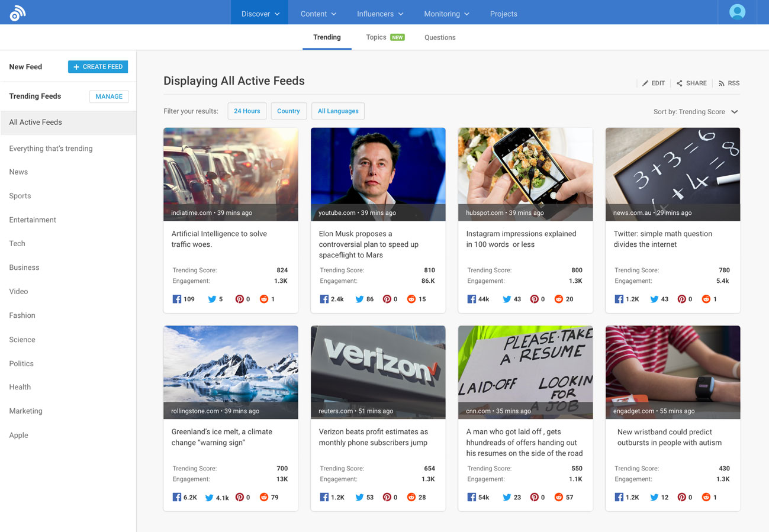Open the Sort by Trending Score dropdown
Image resolution: width=769 pixels, height=532 pixels.
(x=696, y=111)
